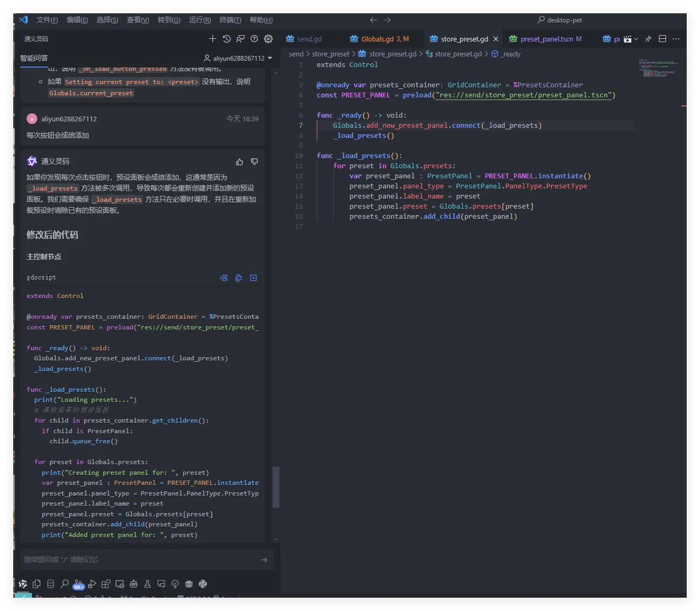The height and width of the screenshot is (611, 700).
Task: Open chat history clock icon
Action: [227, 39]
